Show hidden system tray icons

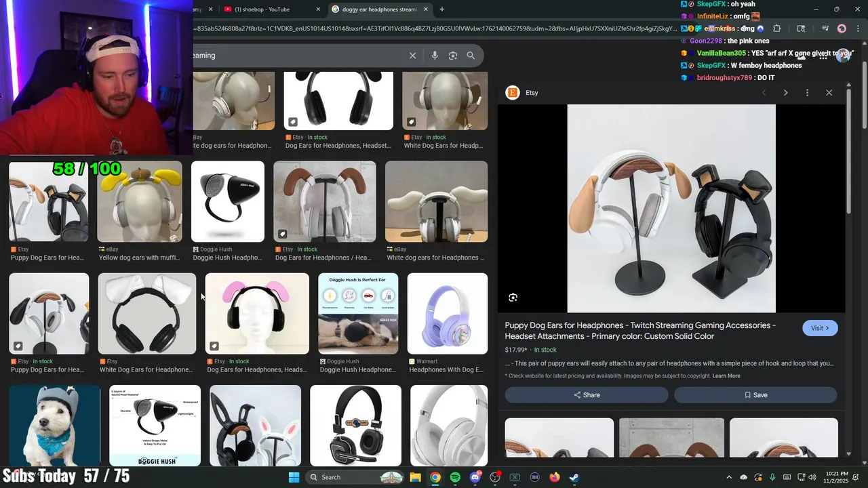tap(729, 477)
